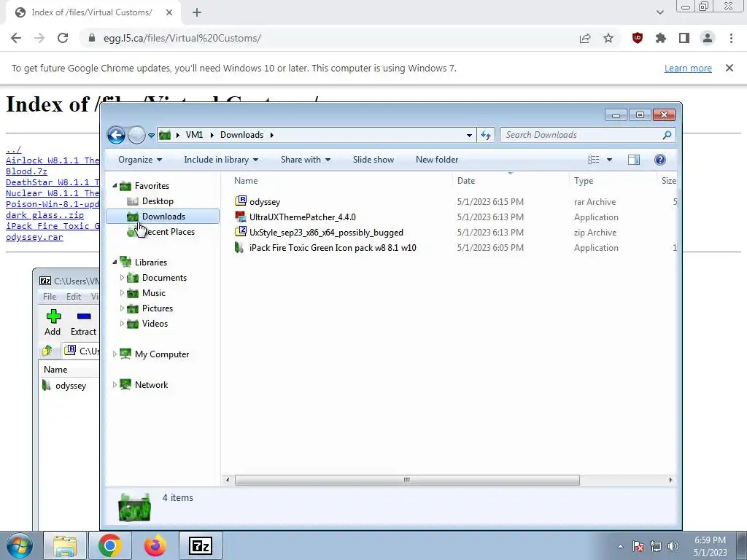Click the odyssey rar file icon
This screenshot has height=560, width=747.
[x=241, y=201]
